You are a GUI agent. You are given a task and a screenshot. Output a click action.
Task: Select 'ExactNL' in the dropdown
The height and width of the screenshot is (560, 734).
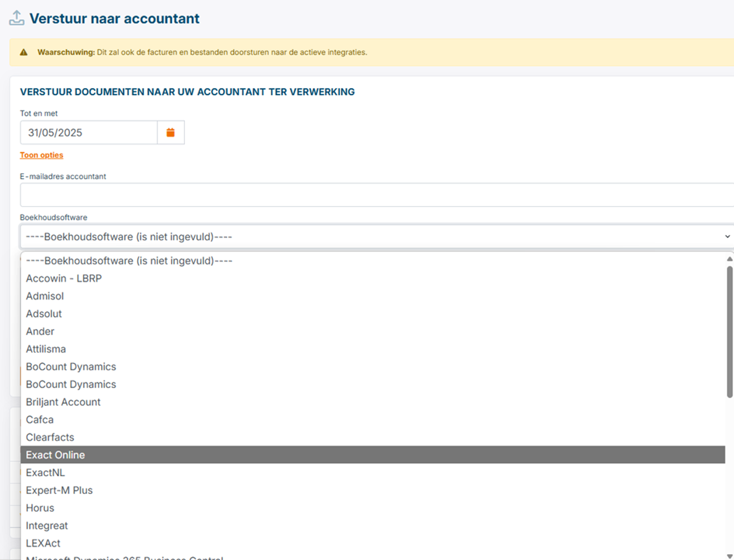[x=46, y=473]
